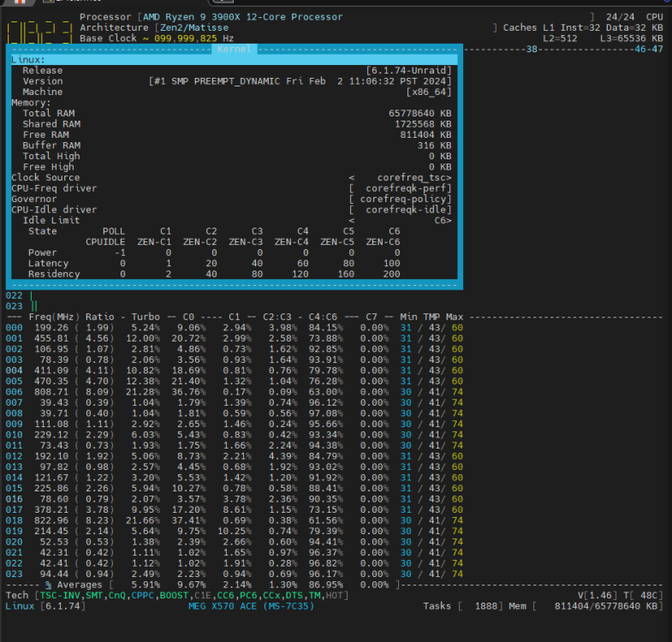This screenshot has height=642, width=672.
Task: Select the Min TMP Max column header
Action: [x=431, y=317]
